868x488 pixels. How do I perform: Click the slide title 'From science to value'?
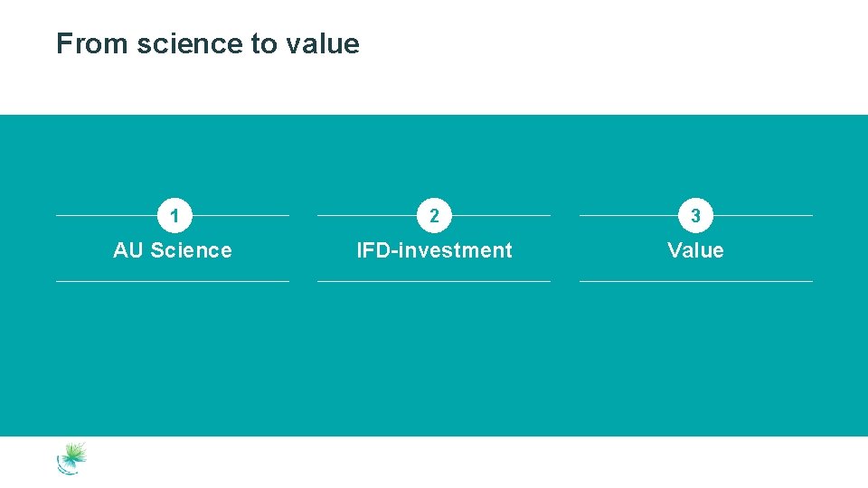(207, 43)
